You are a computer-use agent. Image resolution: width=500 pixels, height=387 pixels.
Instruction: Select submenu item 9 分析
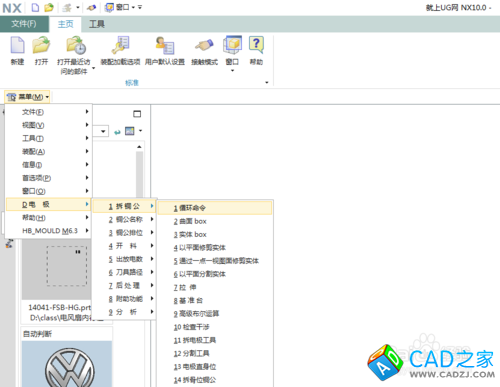(x=124, y=312)
